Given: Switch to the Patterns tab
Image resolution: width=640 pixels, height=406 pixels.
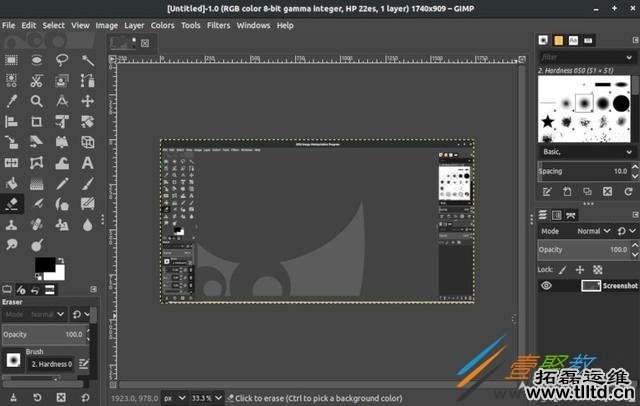Looking at the screenshot, I should (558, 40).
